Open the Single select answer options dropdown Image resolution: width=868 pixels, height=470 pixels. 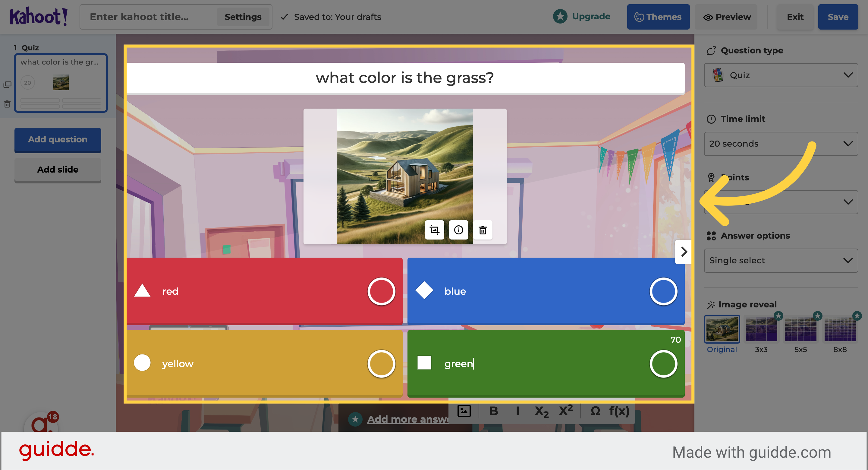click(x=780, y=260)
